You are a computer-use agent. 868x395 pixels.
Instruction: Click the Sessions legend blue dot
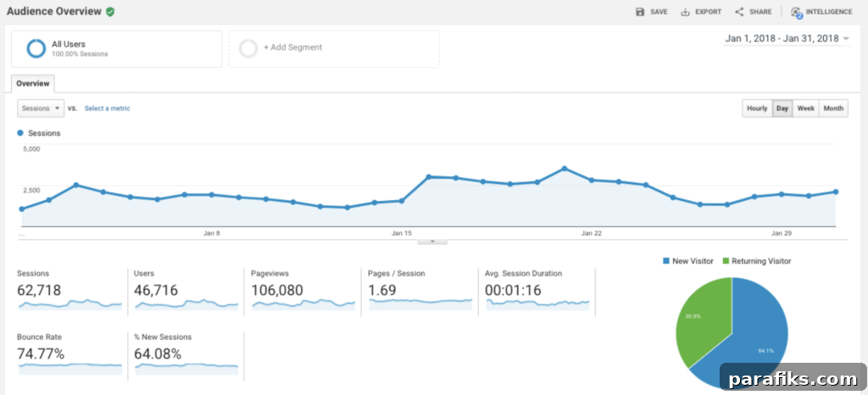tap(20, 133)
